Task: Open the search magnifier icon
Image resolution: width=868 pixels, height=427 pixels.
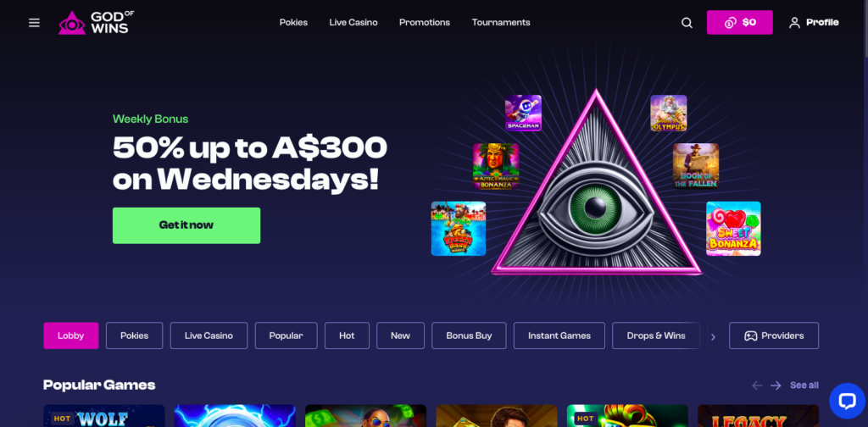Action: pos(687,23)
